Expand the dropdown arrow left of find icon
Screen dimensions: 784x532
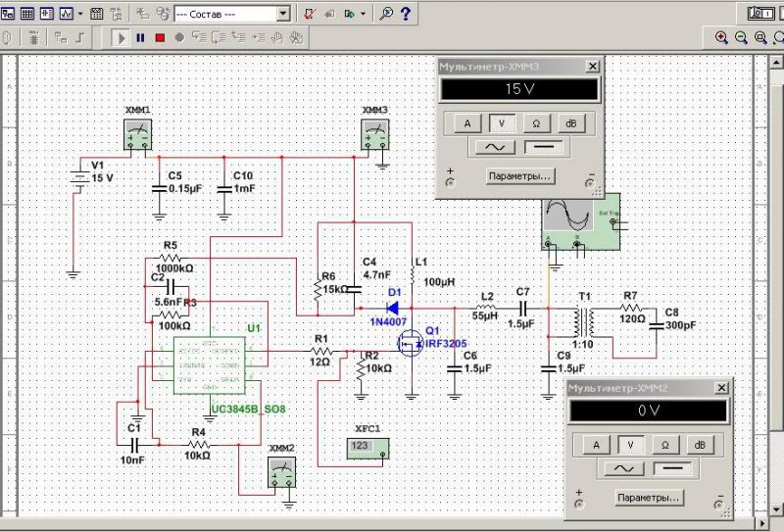click(364, 14)
